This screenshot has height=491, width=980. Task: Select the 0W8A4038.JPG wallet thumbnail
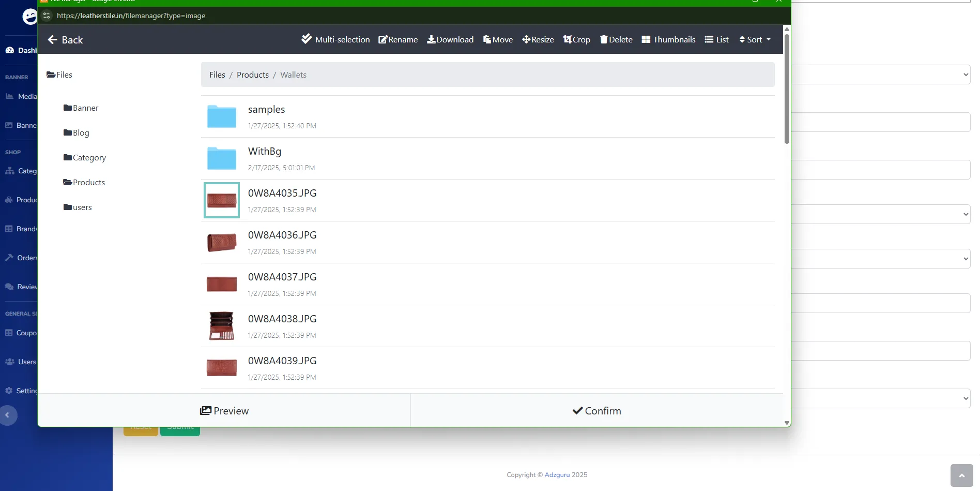click(221, 325)
